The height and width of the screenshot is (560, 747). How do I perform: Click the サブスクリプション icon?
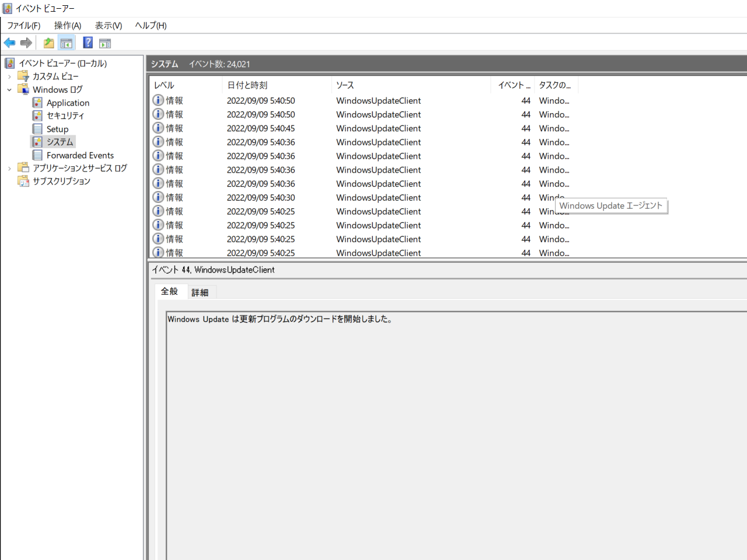click(x=23, y=181)
